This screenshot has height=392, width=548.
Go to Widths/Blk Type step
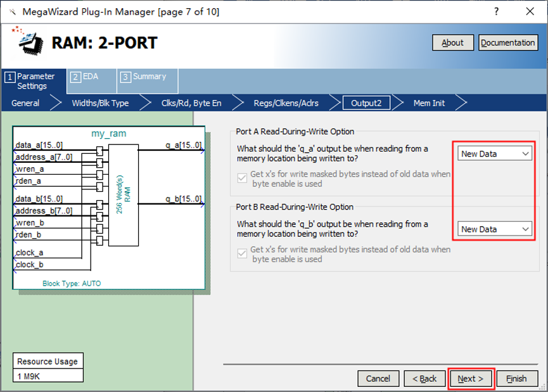click(100, 103)
